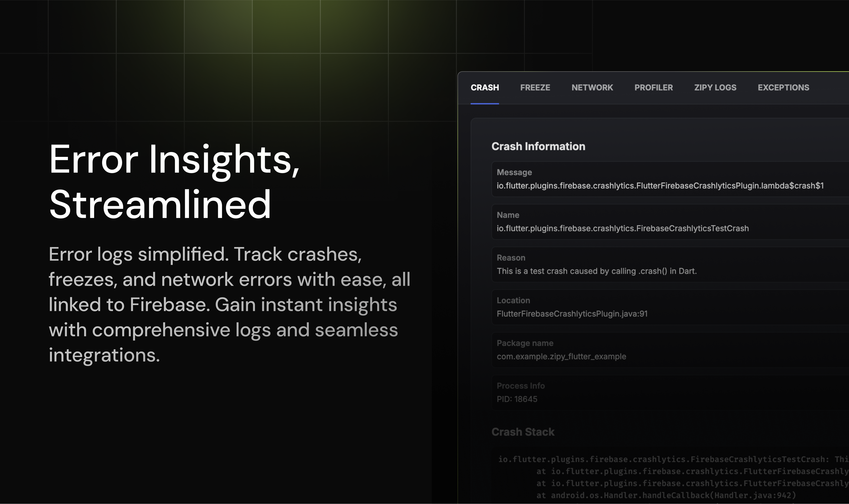Click the Location field FlutterFirebaseCrashlyticsPlugin.java:91
The height and width of the screenshot is (504, 849).
tap(572, 314)
